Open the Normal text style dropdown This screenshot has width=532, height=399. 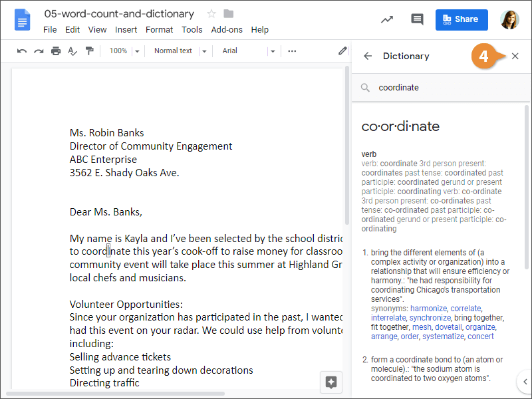pos(178,51)
